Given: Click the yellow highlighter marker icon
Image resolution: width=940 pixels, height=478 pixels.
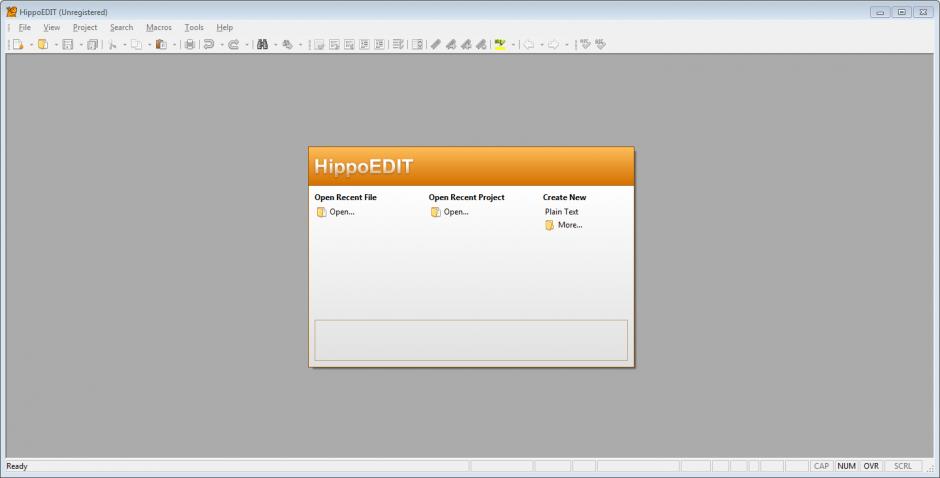Looking at the screenshot, I should (x=499, y=44).
